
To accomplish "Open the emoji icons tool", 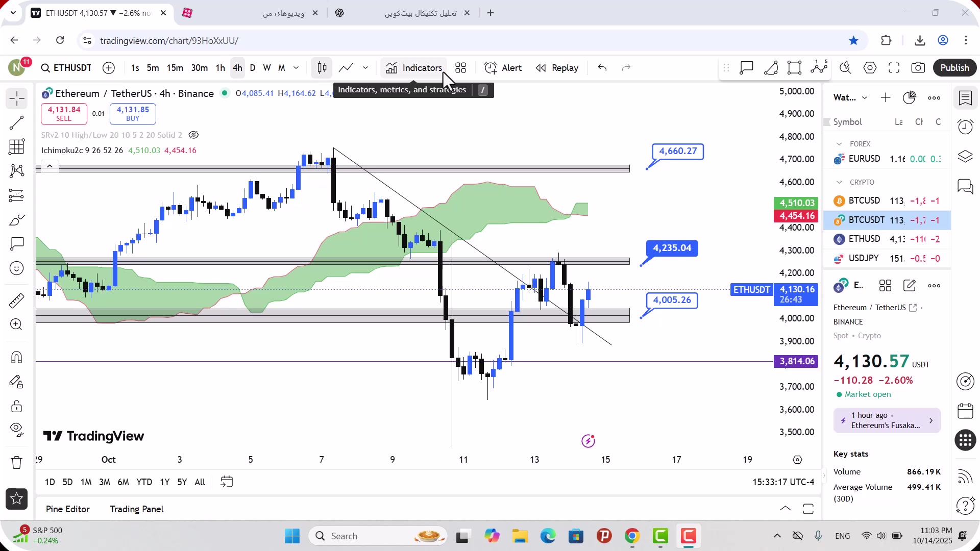I will [16, 268].
